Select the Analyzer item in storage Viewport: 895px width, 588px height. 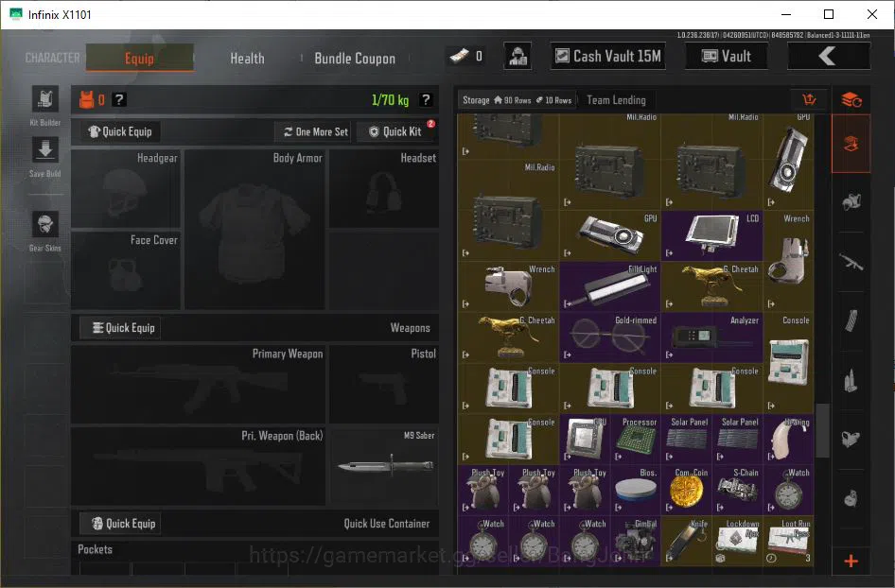(711, 337)
